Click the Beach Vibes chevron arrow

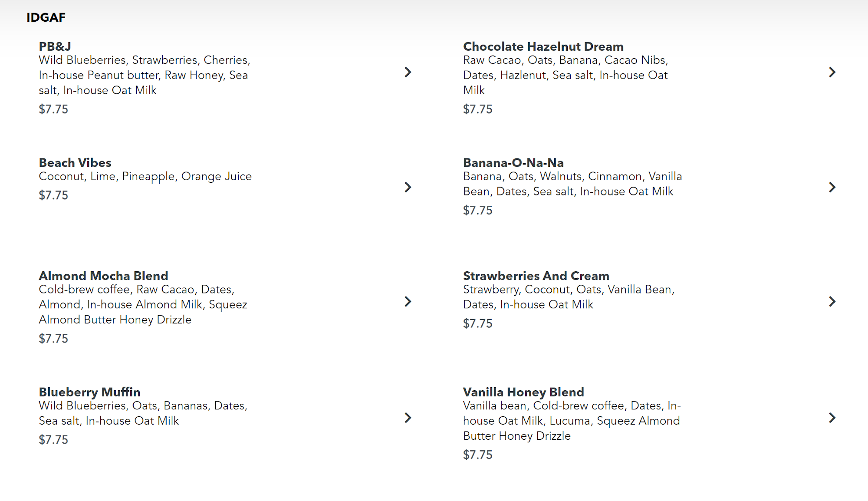coord(408,187)
